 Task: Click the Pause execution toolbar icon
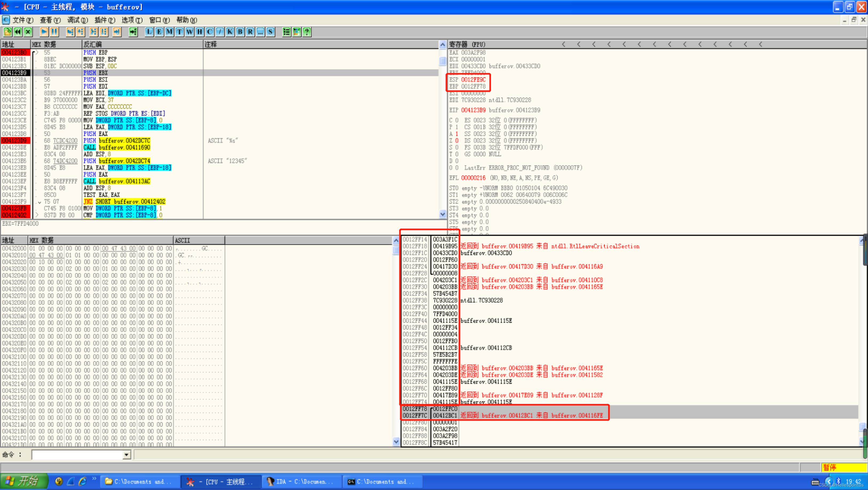pos(54,32)
